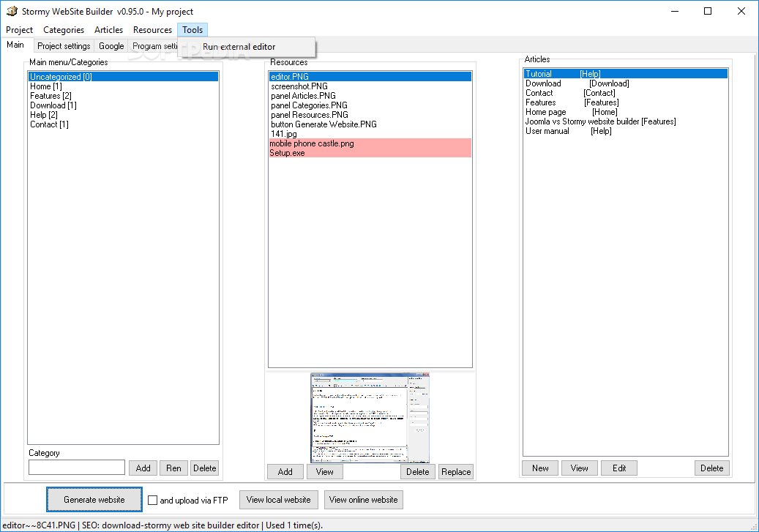Create a New article
The image size is (759, 532).
[x=540, y=468]
